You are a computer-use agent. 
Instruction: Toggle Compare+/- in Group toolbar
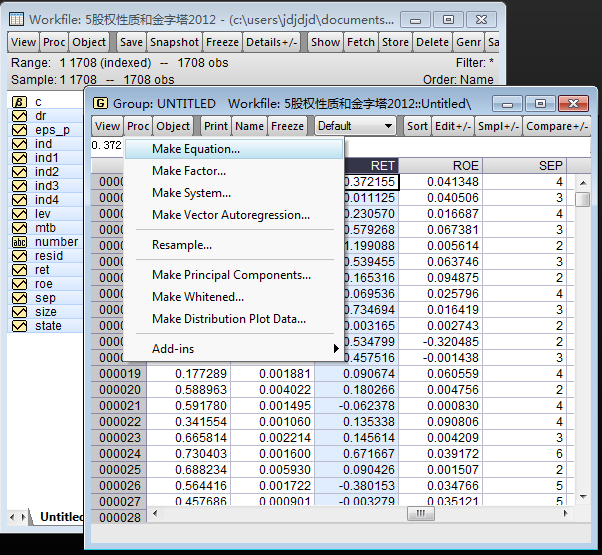557,126
